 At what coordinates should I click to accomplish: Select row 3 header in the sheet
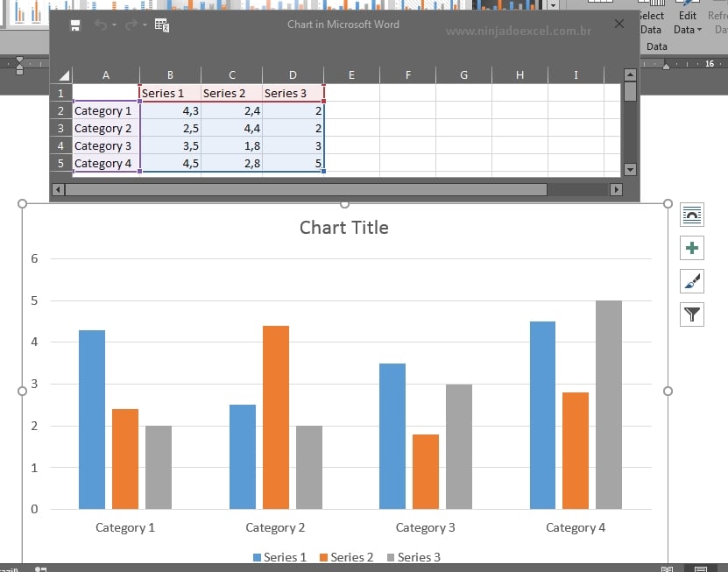pos(60,129)
